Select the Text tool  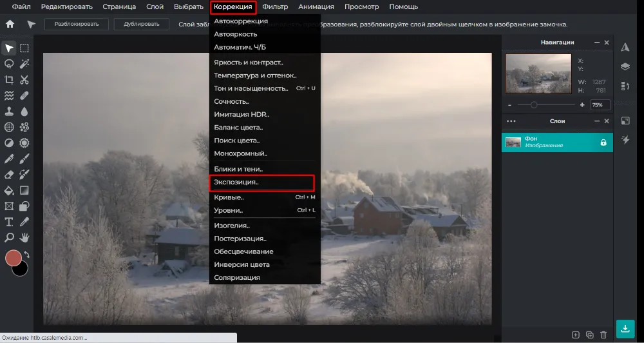click(x=8, y=222)
